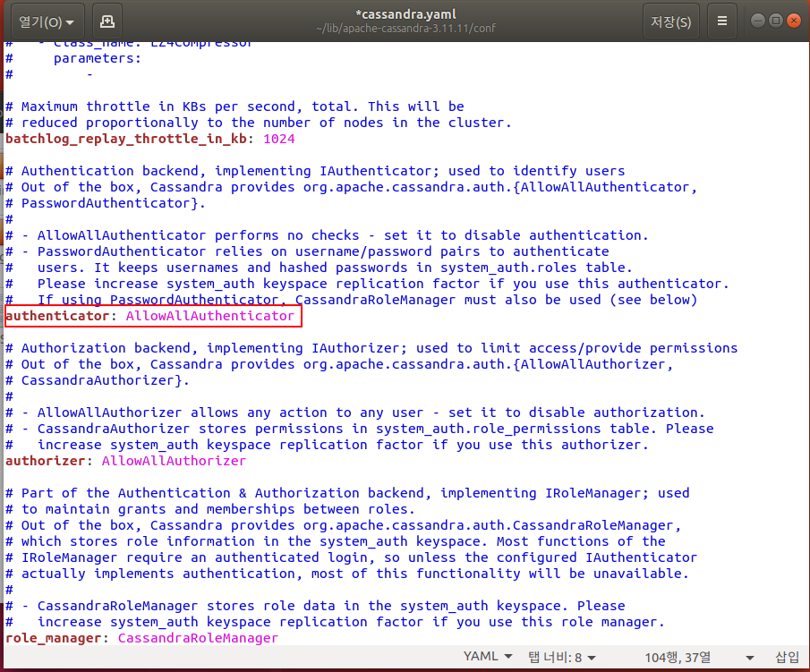Open the hamburger menu icon

[722, 21]
